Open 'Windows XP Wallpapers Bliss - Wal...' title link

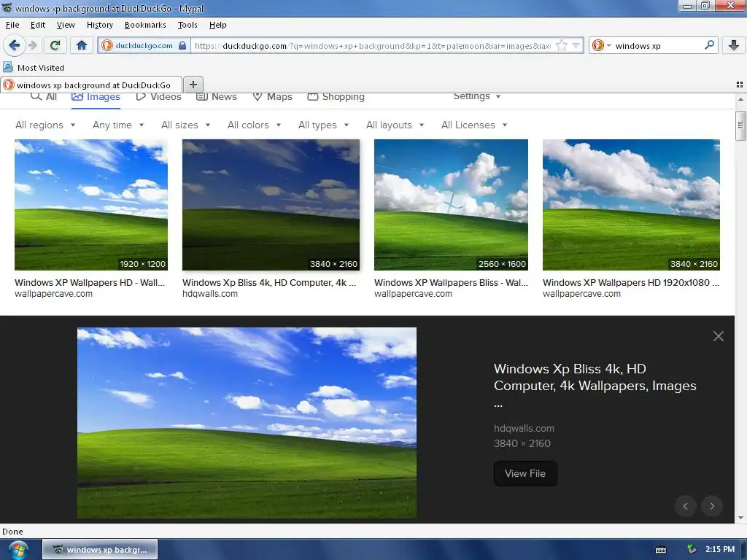[451, 282]
